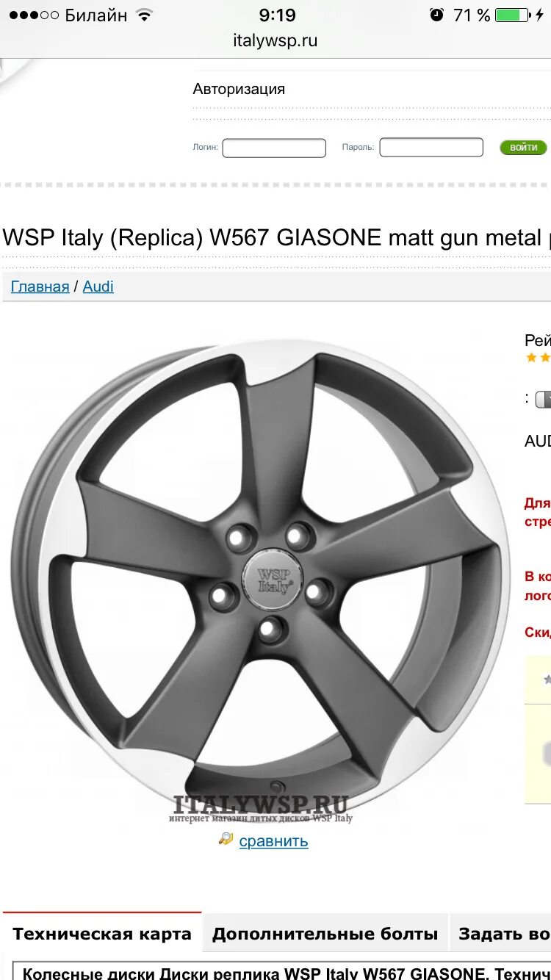Screen dimensions: 551x980
Task: Click the green Войти button
Action: coord(524,148)
